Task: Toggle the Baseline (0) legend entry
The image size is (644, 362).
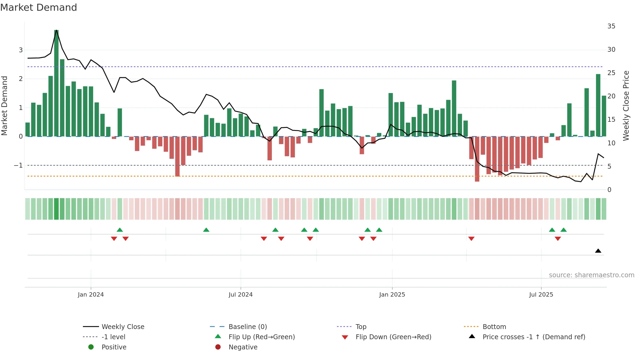Action: pyautogui.click(x=238, y=327)
